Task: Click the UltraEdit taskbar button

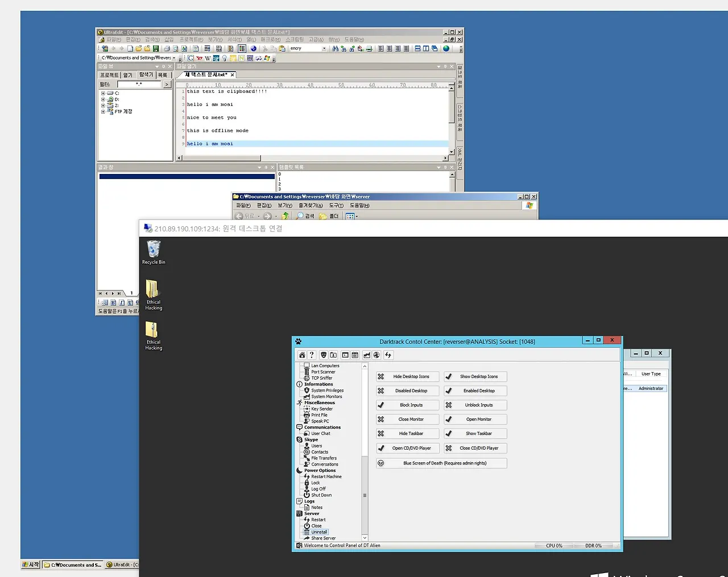Action: coord(122,565)
